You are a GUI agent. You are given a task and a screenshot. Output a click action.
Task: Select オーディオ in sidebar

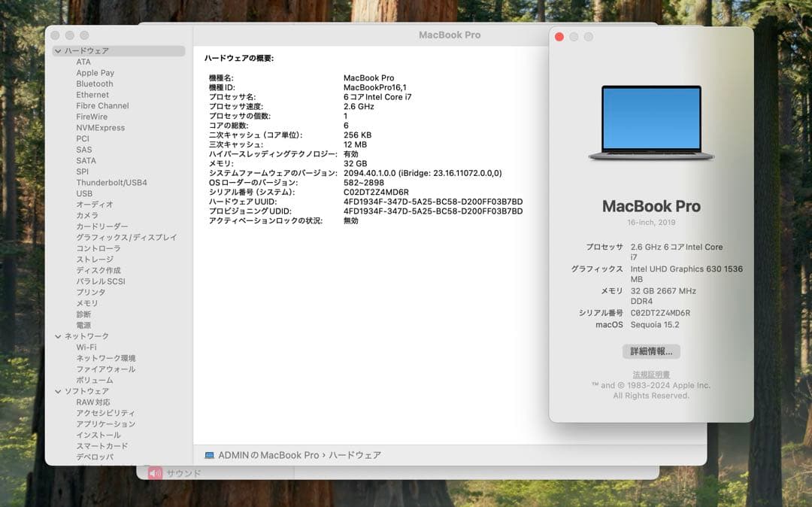(x=95, y=205)
